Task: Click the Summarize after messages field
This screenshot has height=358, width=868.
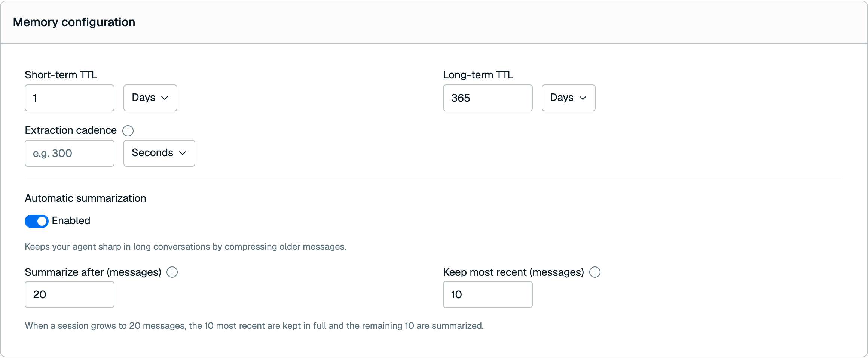Action: tap(70, 294)
